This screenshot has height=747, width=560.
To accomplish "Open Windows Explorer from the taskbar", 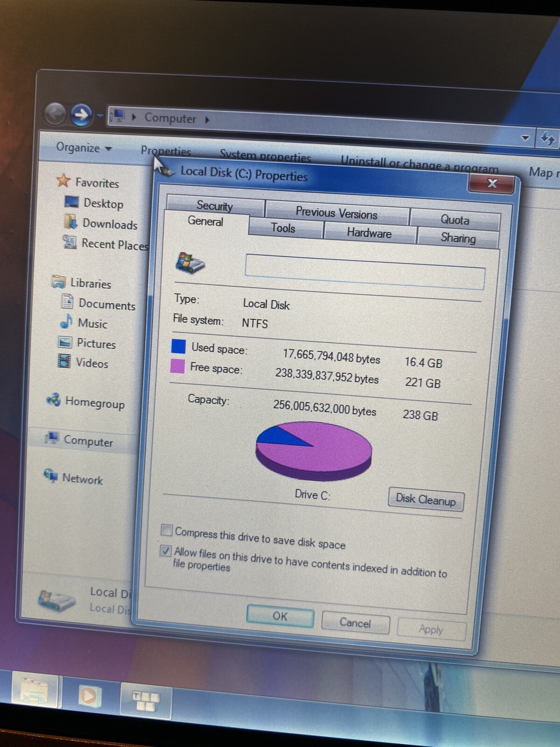I will click(x=35, y=690).
